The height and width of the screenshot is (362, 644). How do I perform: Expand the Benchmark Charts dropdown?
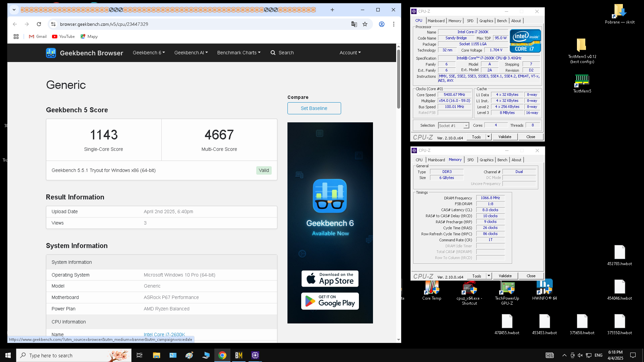click(239, 53)
